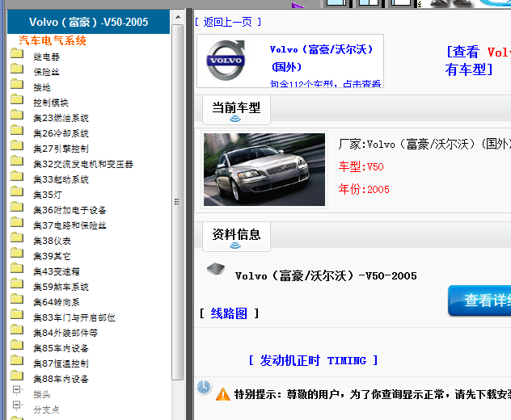
Task: Open the 集59煞车系统 folder icon
Action: pyautogui.click(x=17, y=283)
